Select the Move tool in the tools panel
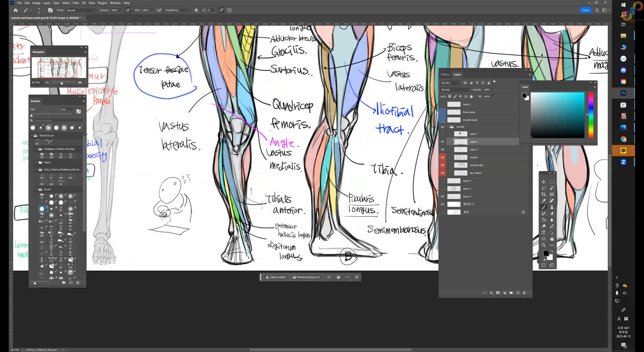644x352 pixels. click(543, 182)
